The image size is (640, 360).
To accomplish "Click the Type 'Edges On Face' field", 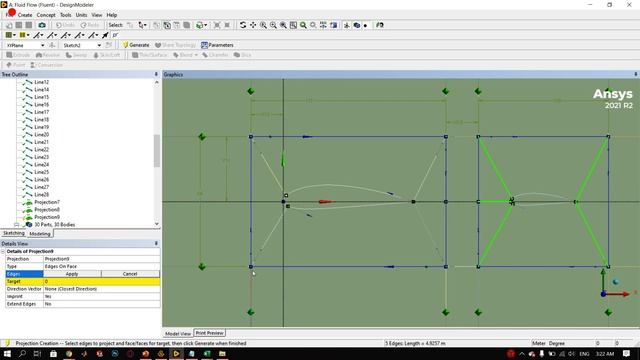I will [101, 266].
